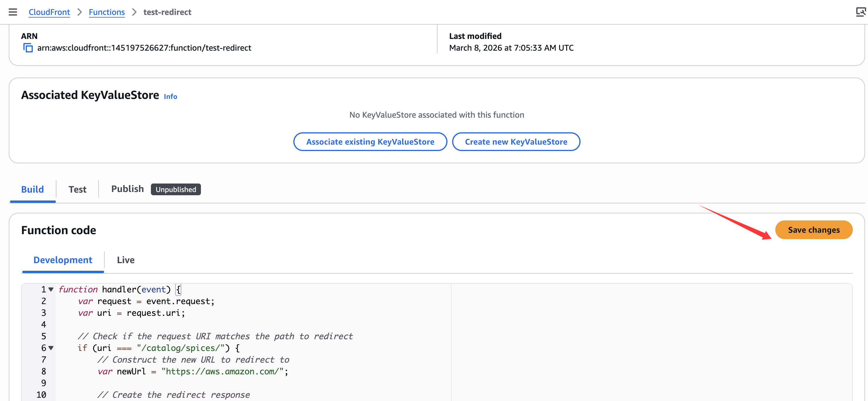This screenshot has width=868, height=401.
Task: Open the hamburger navigation menu
Action: [x=13, y=12]
